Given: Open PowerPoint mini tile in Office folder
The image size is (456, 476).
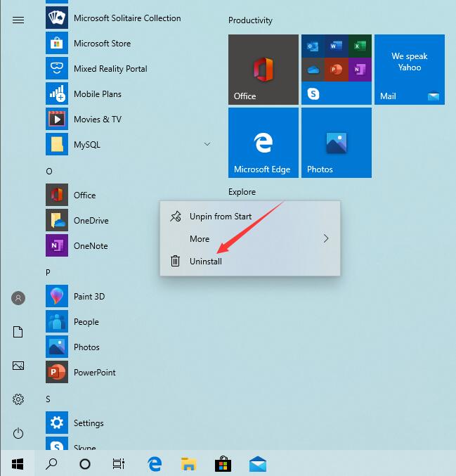Looking at the screenshot, I should click(336, 70).
